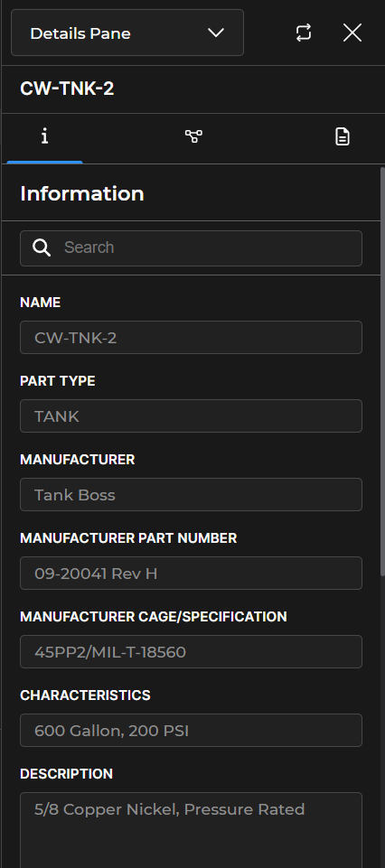Viewport: 385px width, 868px height.
Task: Click the CW-TNK-2 title header
Action: click(67, 89)
